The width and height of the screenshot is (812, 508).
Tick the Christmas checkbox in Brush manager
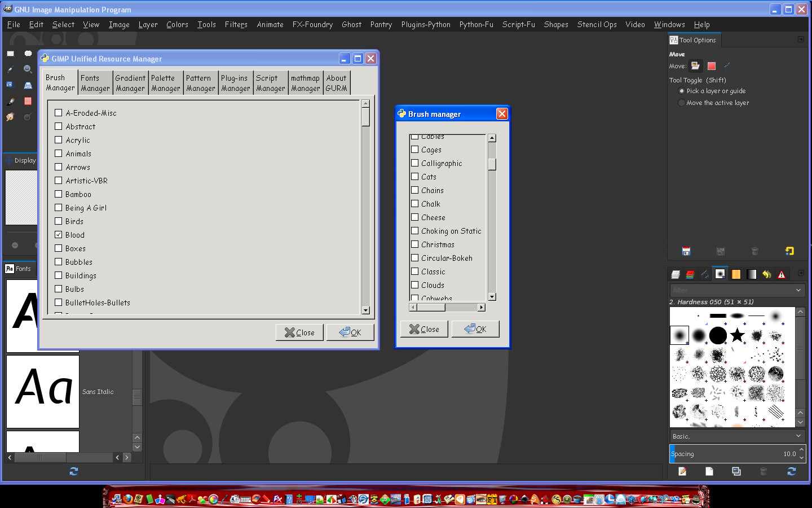414,244
